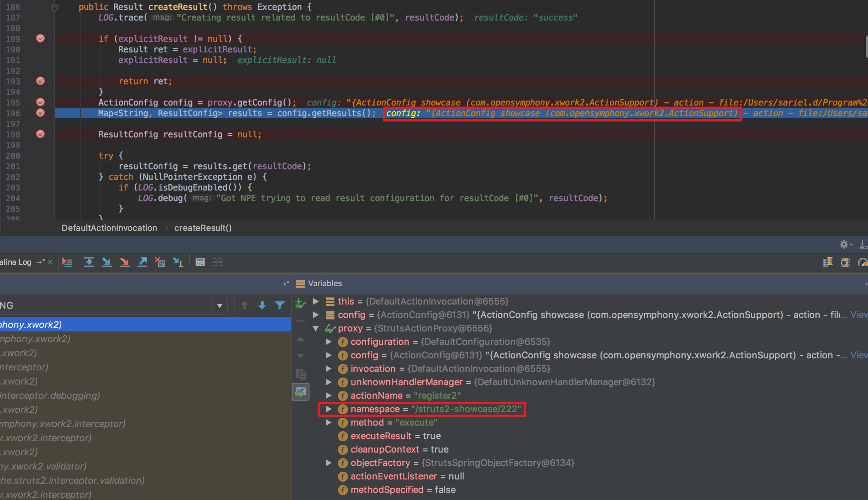Expand the 'this' variable node
The height and width of the screenshot is (500, 868).
(x=316, y=301)
